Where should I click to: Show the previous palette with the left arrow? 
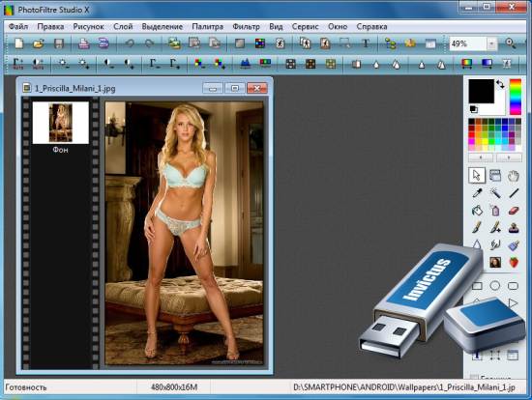tap(481, 157)
